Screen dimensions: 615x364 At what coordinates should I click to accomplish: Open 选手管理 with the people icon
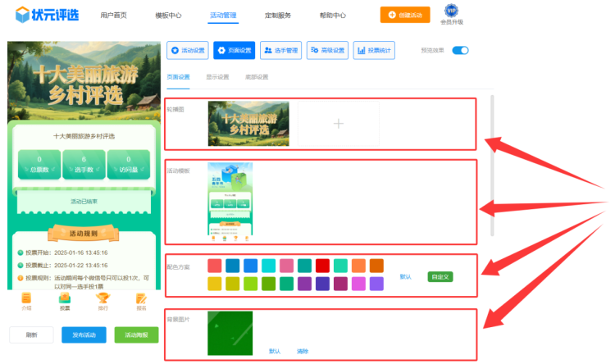click(x=280, y=51)
